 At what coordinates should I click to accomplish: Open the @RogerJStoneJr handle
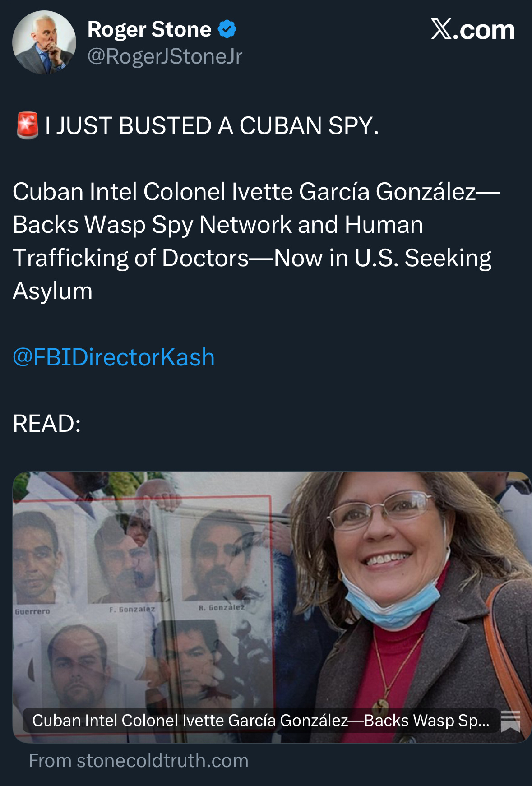[165, 56]
